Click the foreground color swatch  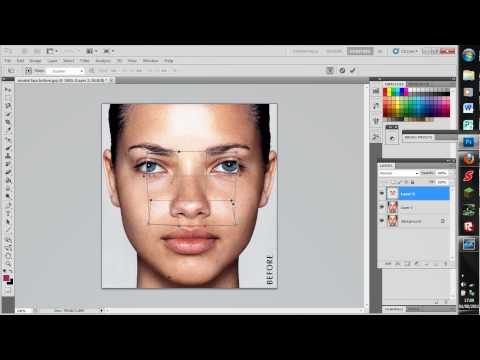click(6, 278)
